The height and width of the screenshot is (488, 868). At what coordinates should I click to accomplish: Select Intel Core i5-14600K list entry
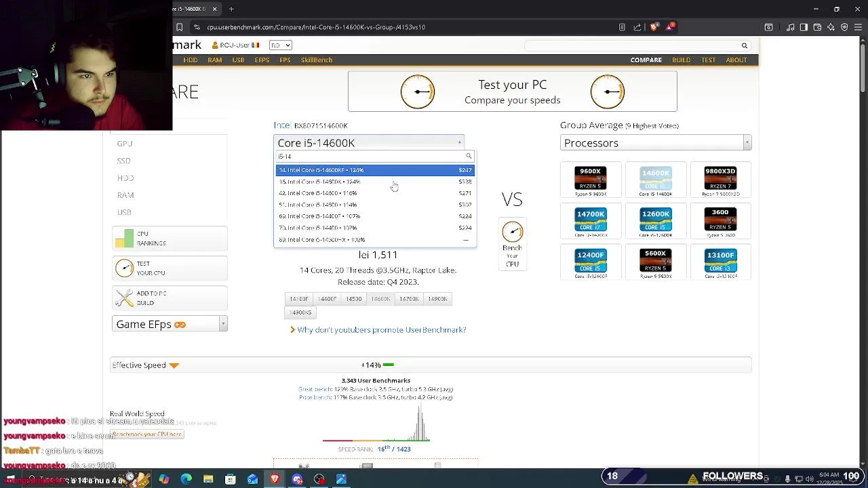375,182
